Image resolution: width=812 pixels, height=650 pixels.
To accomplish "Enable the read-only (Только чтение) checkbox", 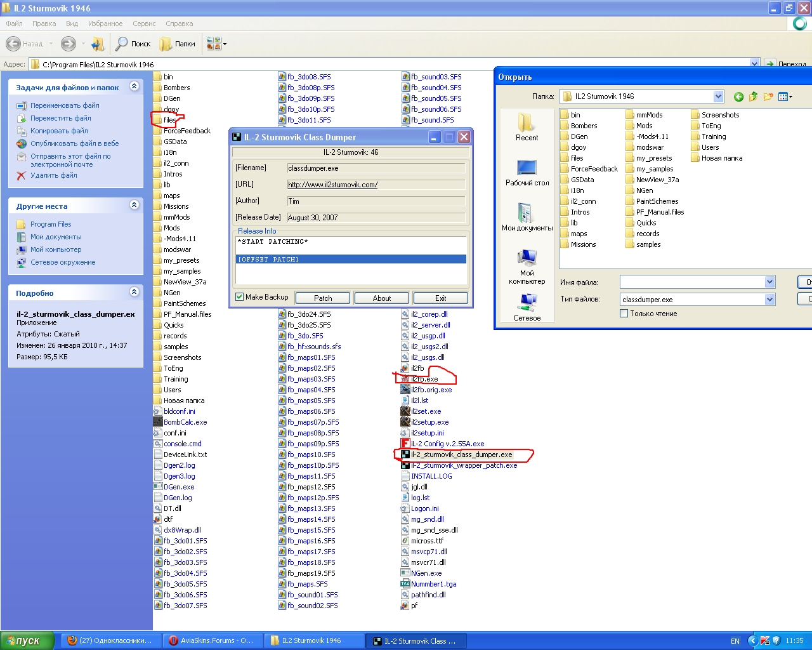I will pos(624,314).
